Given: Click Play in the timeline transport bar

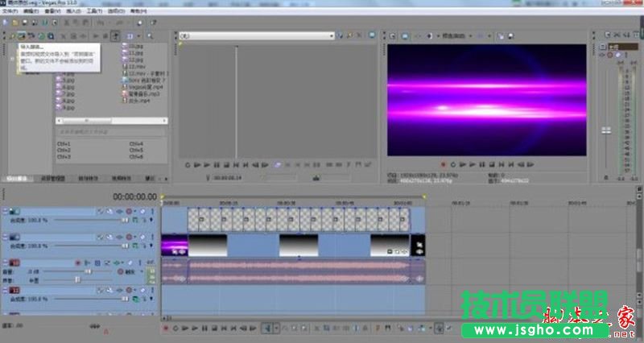Looking at the screenshot, I should coord(195,329).
